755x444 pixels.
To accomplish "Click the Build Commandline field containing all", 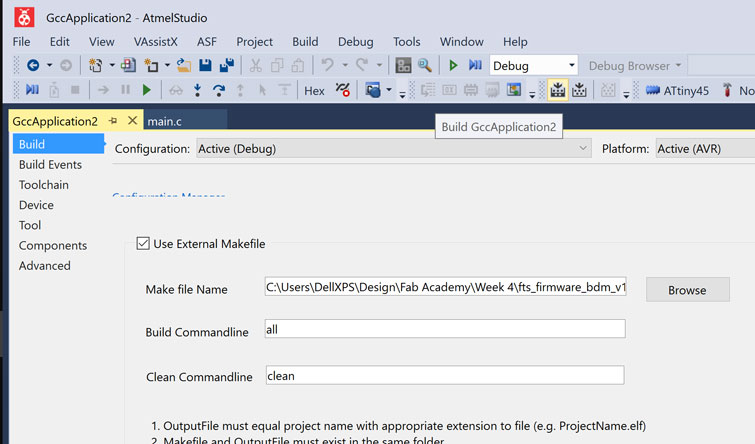I will tap(445, 329).
